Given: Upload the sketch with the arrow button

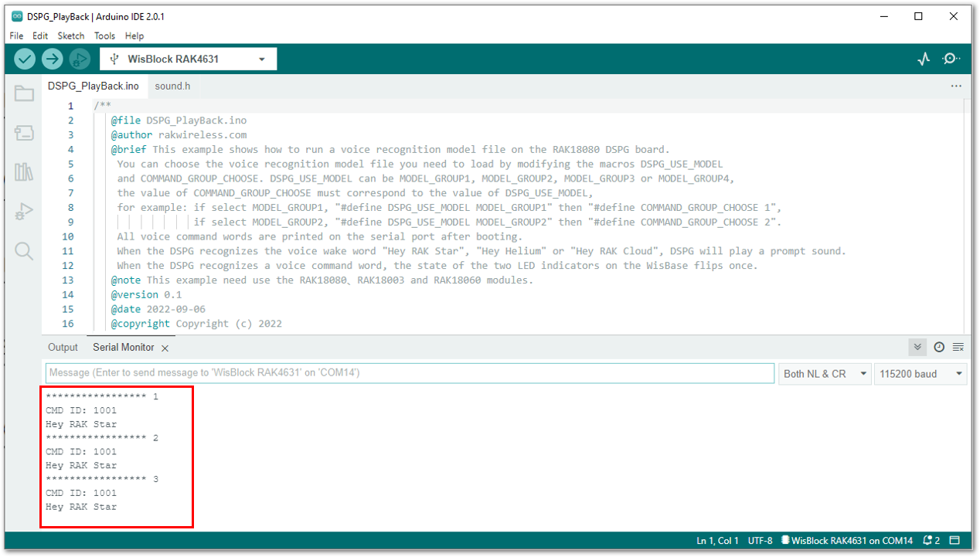Looking at the screenshot, I should pos(52,59).
